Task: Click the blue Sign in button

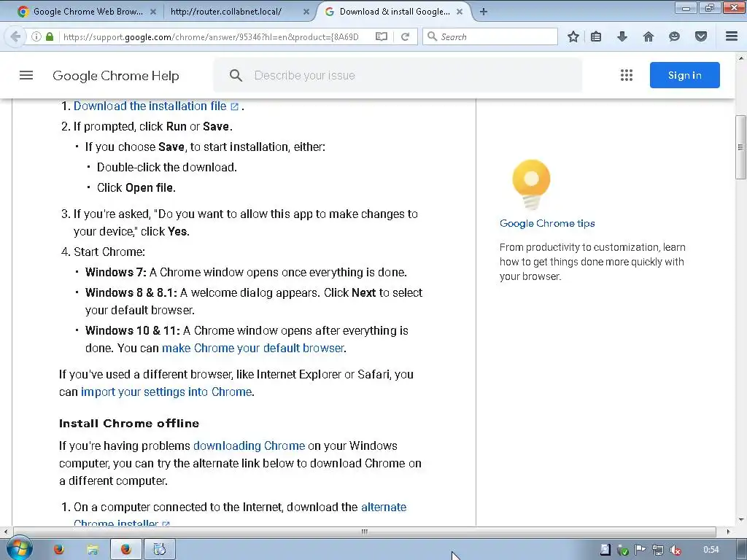Action: tap(684, 75)
